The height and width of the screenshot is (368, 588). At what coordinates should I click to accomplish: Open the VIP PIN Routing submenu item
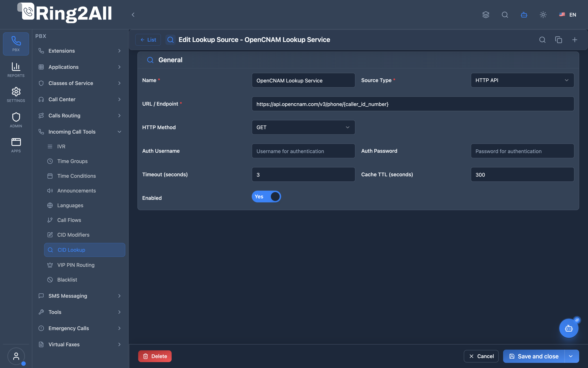click(x=85, y=265)
